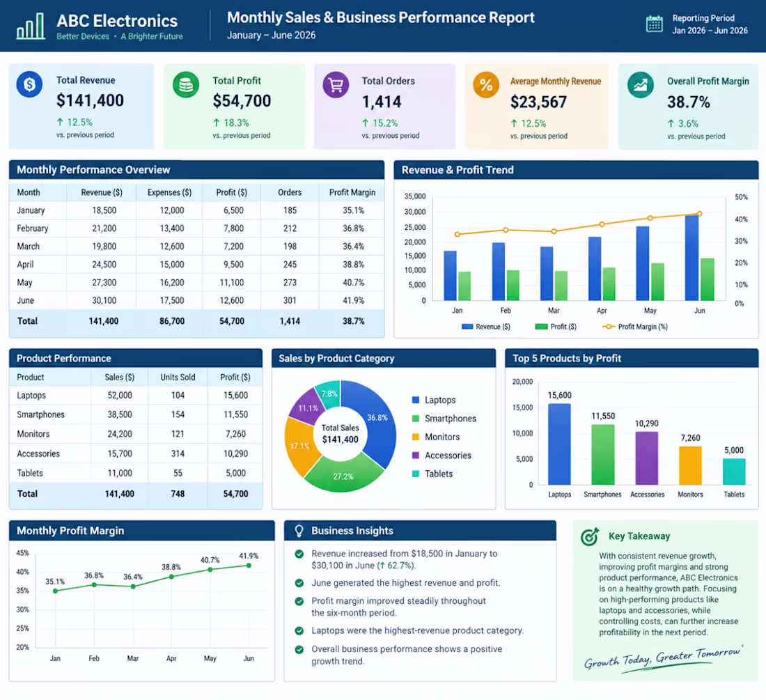Click the '52,000' Laptops sales cell

(120, 395)
